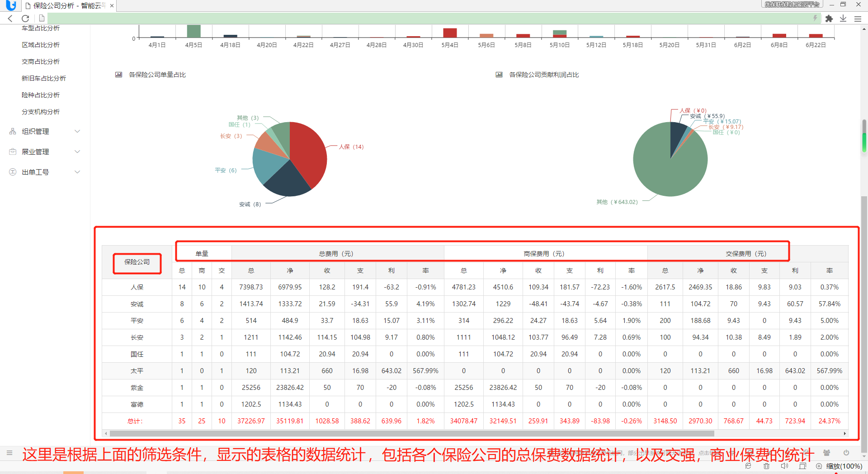The height and width of the screenshot is (474, 868).
Task: Click the power logout icon
Action: [x=846, y=453]
